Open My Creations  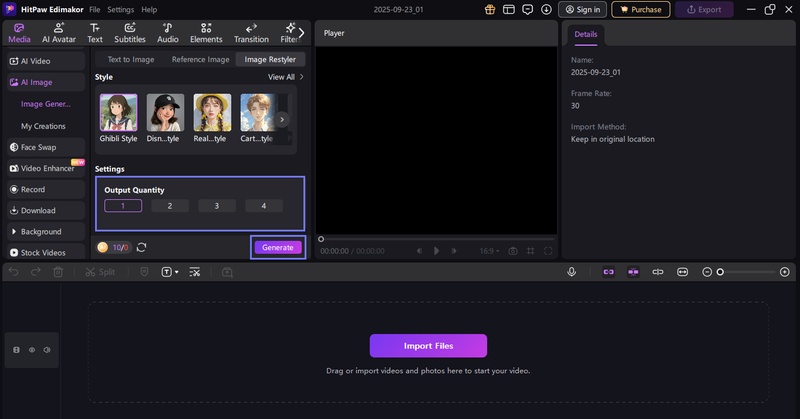pyautogui.click(x=43, y=126)
